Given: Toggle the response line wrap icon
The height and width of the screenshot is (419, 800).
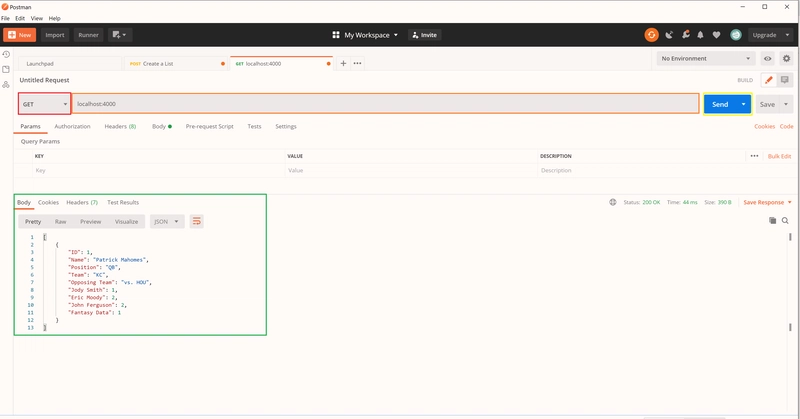Looking at the screenshot, I should (x=196, y=221).
